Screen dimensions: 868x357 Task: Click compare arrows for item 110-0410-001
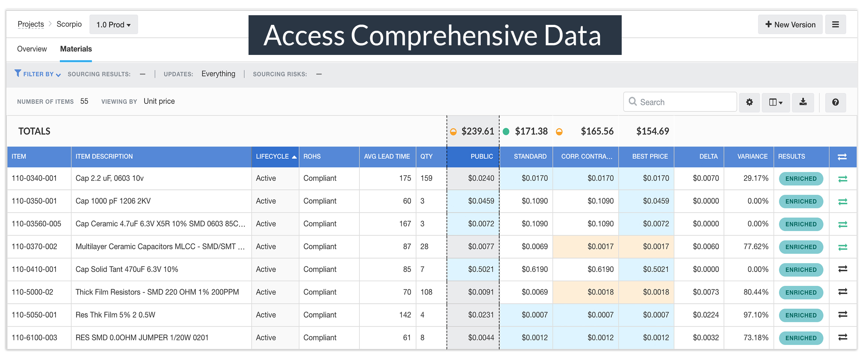(842, 269)
